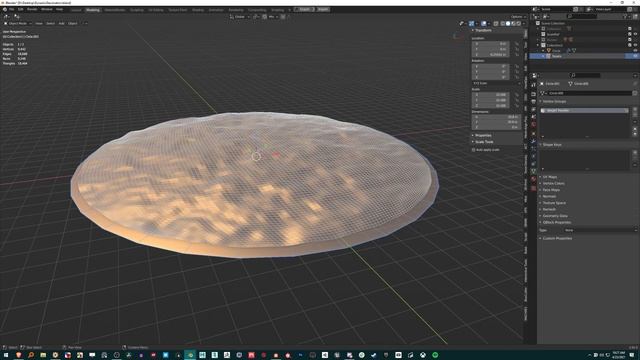
Task: Remove vertex group with minus button
Action: tap(635, 115)
